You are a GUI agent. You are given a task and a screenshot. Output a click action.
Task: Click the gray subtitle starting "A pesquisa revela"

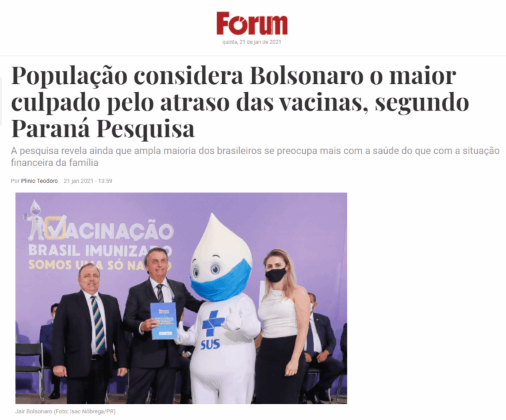tap(255, 157)
